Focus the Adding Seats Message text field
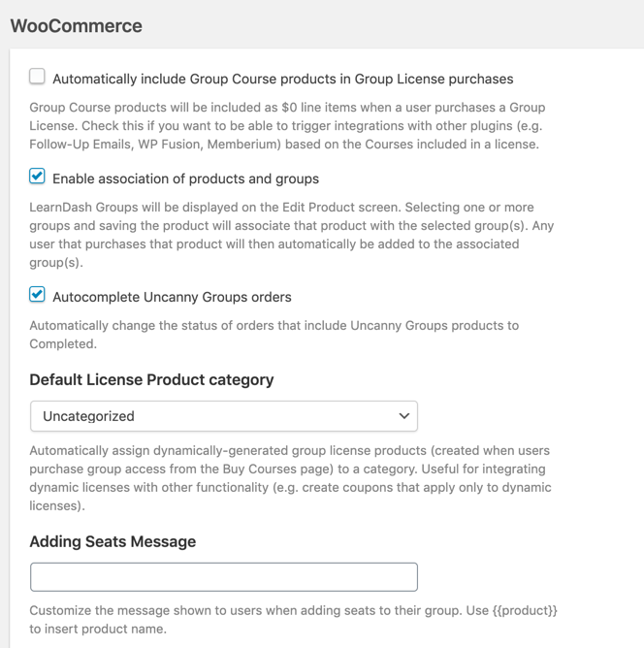644x648 pixels. tap(223, 577)
